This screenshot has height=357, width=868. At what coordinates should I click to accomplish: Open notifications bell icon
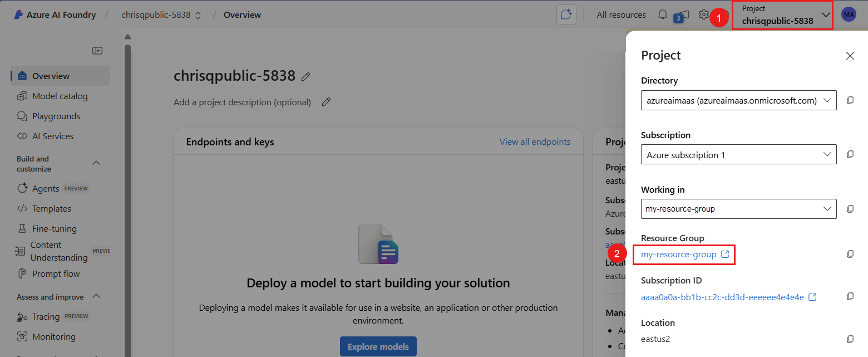point(662,14)
